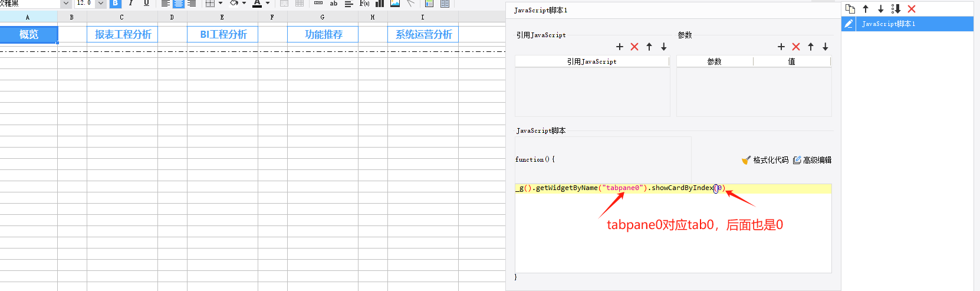Toggle bold formatting in toolbar
This screenshot has width=980, height=291.
pos(116,3)
